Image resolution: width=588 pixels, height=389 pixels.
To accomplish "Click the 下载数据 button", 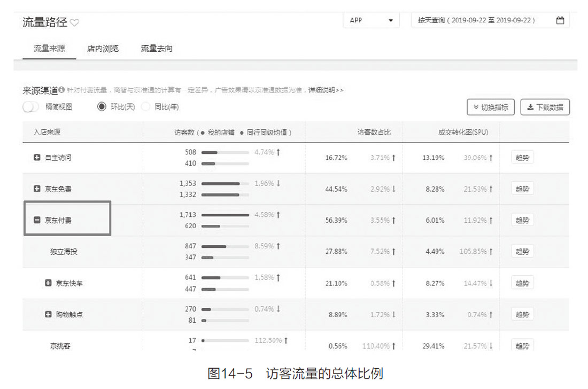I will tap(545, 107).
